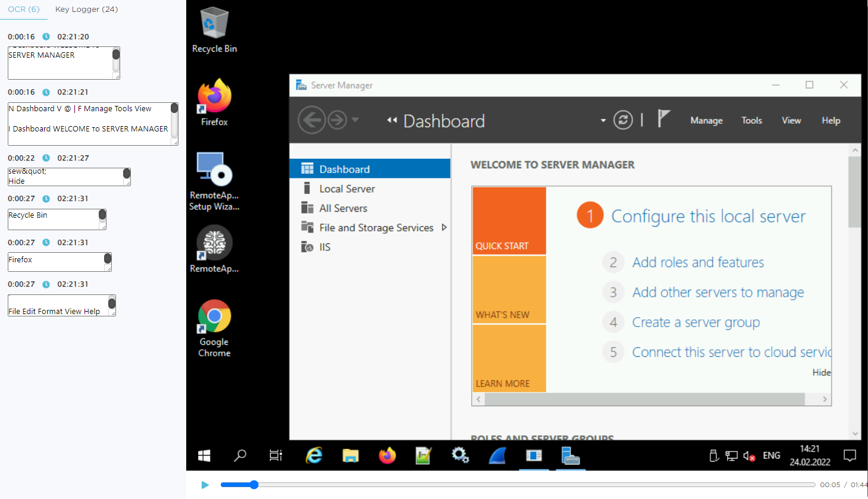The image size is (868, 499).
Task: Click the window-pane taskbar icon beside Server Manager
Action: (534, 456)
